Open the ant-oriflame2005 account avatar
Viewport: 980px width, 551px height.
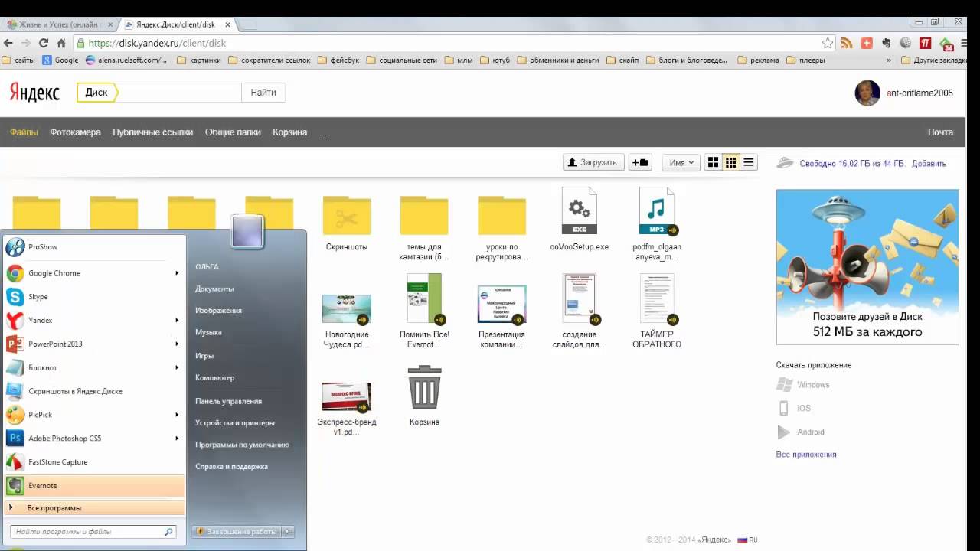point(867,93)
